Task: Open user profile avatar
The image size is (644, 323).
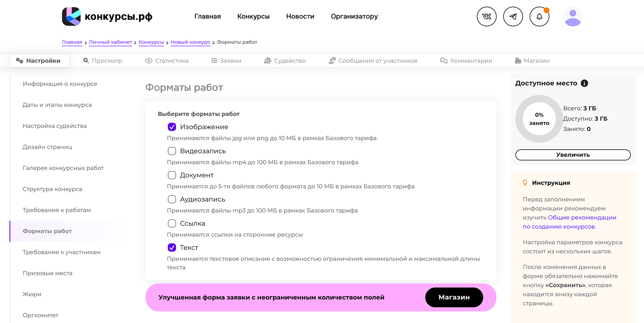Action: coord(573,17)
